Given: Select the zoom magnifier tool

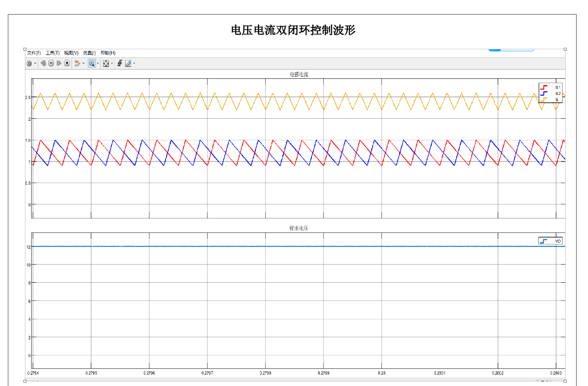Looking at the screenshot, I should [x=91, y=63].
